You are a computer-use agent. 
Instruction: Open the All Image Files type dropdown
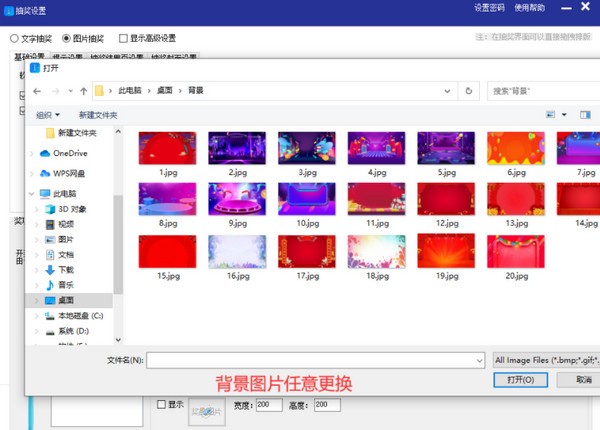click(x=544, y=359)
